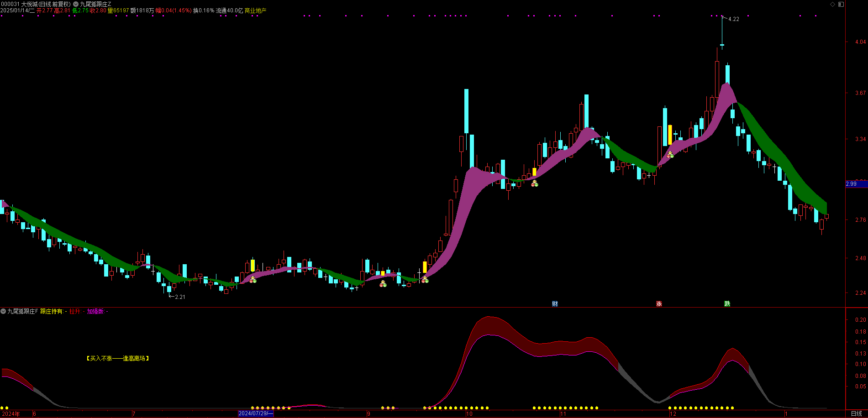Screen dimensions: 868x418
Task: Click the 4.22 high price label
Action: click(733, 19)
